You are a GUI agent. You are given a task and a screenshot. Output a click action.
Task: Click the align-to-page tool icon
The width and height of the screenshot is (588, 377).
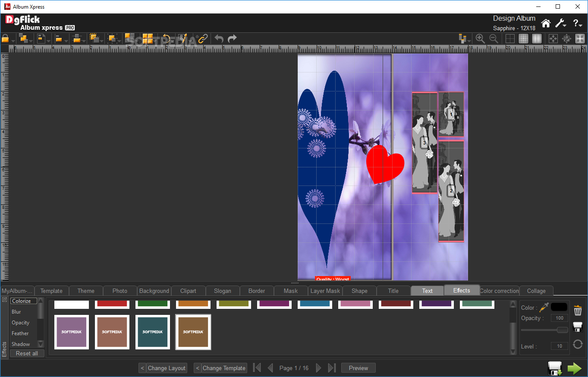pos(41,38)
